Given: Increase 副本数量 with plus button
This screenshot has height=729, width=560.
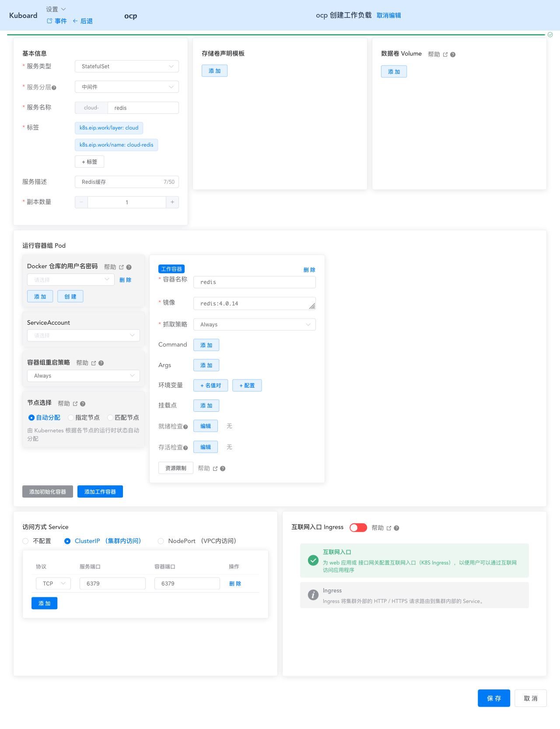Looking at the screenshot, I should 172,202.
